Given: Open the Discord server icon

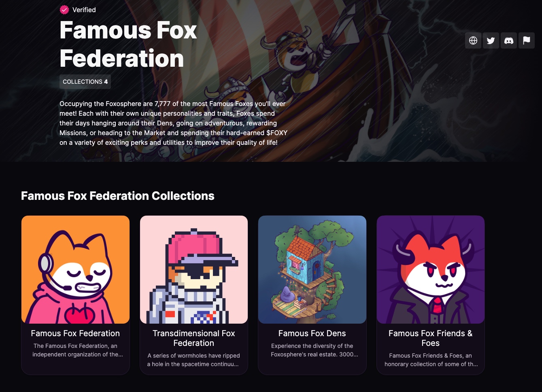Looking at the screenshot, I should [509, 40].
